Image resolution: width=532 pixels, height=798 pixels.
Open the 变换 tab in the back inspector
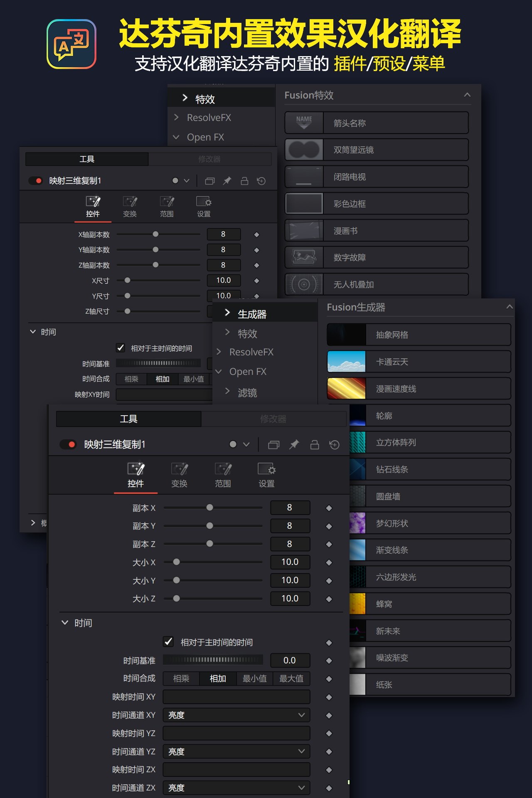pyautogui.click(x=130, y=207)
